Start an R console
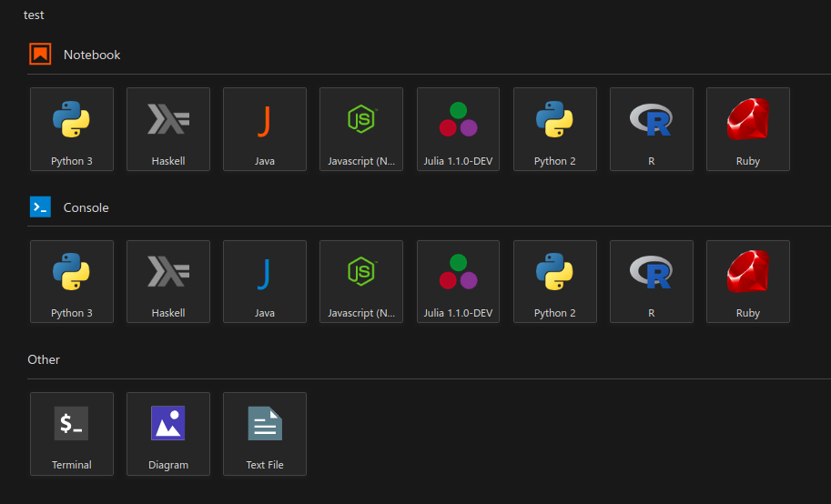 652,281
